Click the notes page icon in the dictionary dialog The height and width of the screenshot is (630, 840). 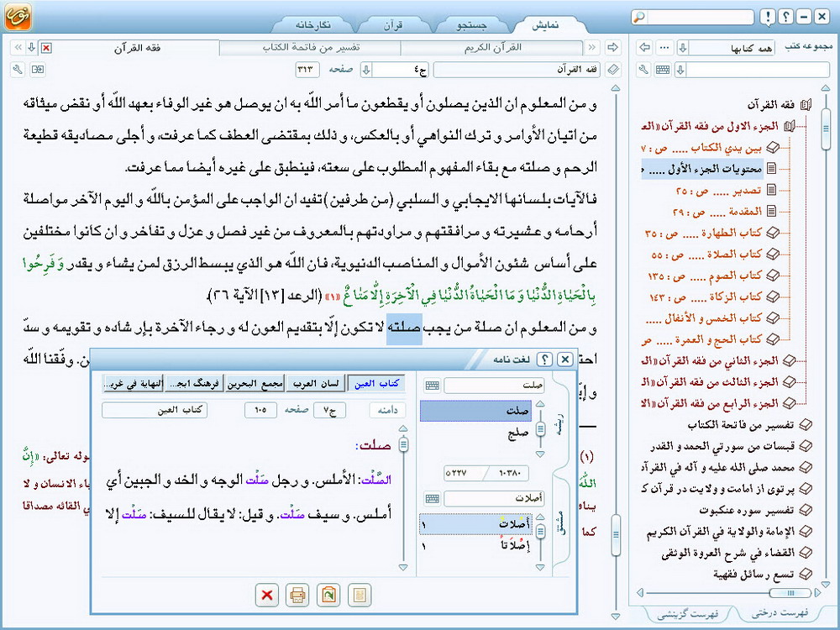pyautogui.click(x=359, y=596)
